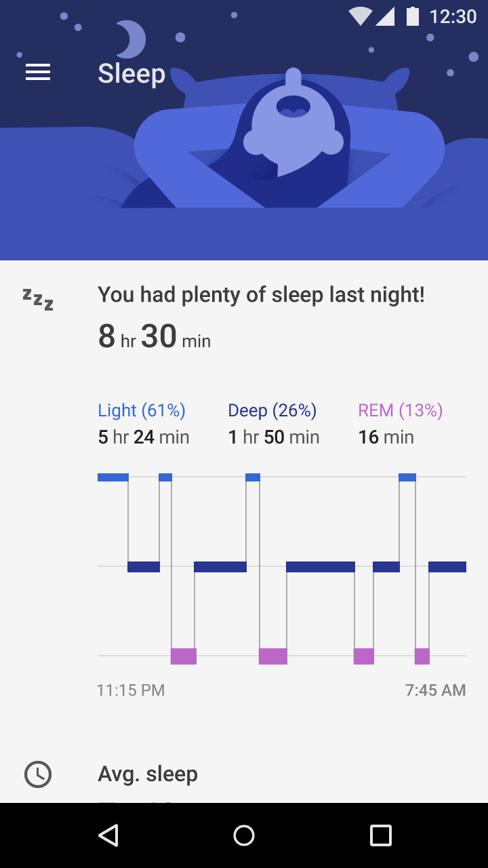Select the Light (61%) sleep stage label

click(x=142, y=410)
